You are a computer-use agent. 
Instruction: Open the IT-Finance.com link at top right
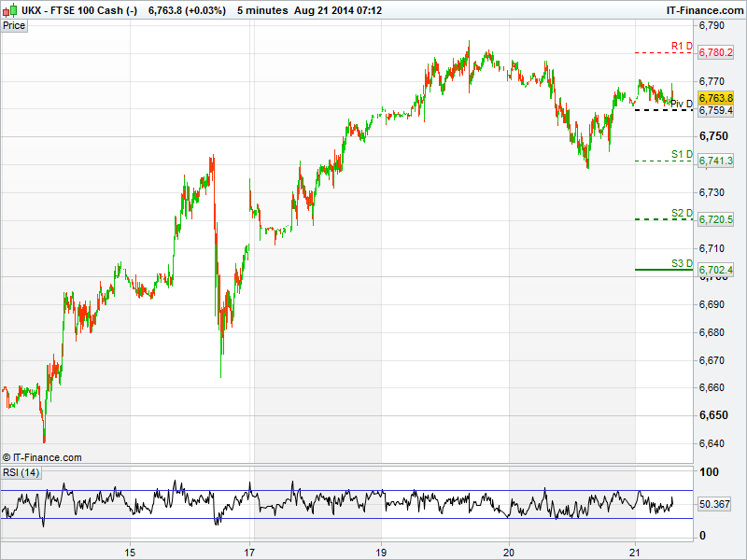click(704, 9)
